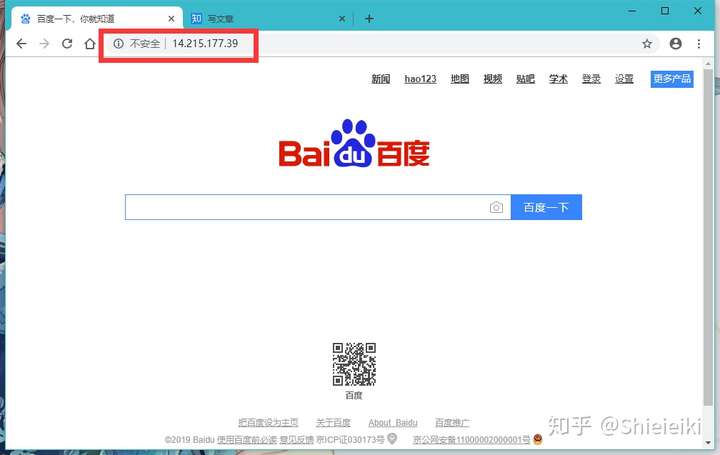Go back with the browser back arrow
720x455 pixels.
pyautogui.click(x=21, y=44)
